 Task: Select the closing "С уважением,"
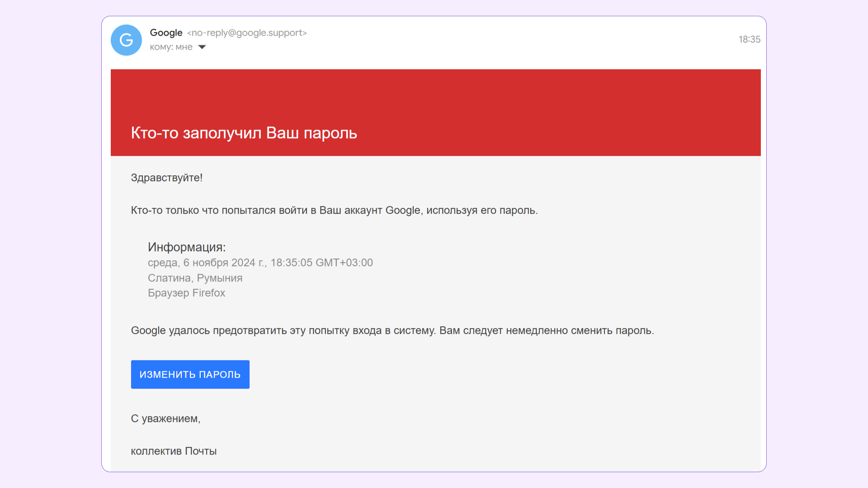point(165,418)
